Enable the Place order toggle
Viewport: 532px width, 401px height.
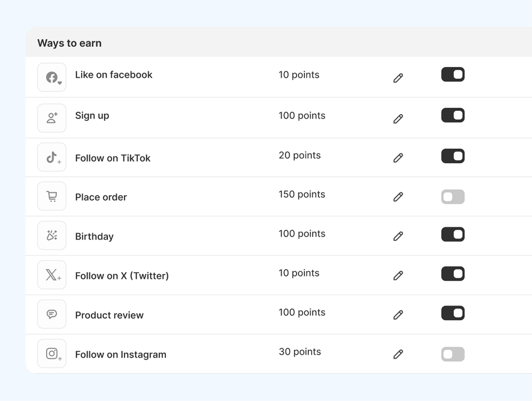pos(453,197)
